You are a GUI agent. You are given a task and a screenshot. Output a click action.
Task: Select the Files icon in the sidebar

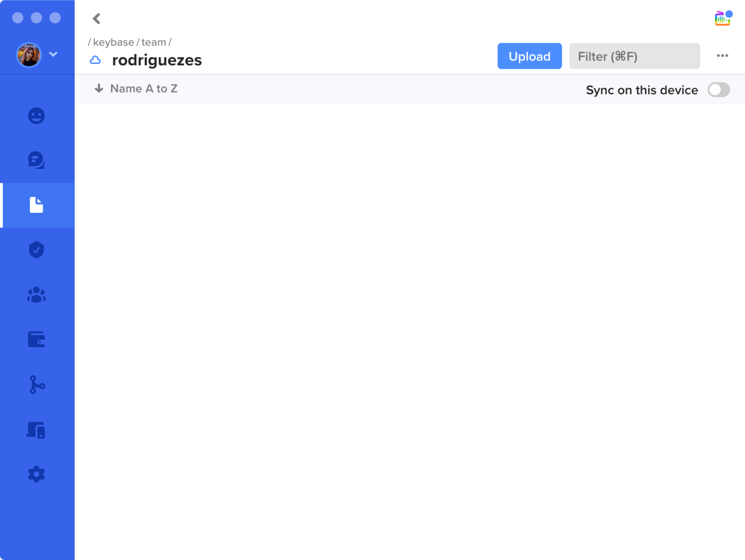36,205
